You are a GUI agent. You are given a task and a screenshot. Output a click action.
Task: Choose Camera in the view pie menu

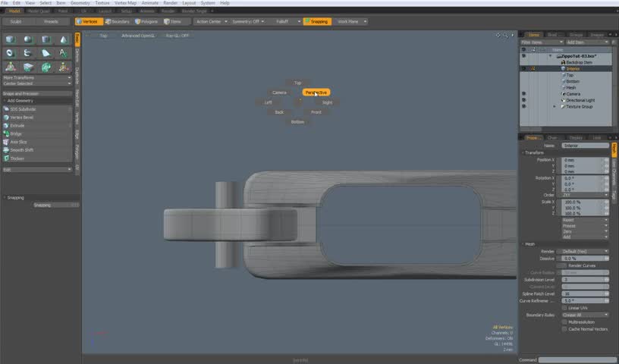pyautogui.click(x=279, y=93)
